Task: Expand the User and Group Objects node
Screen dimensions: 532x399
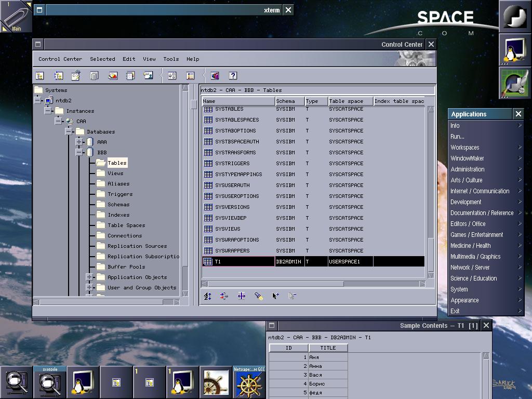Action: 89,287
